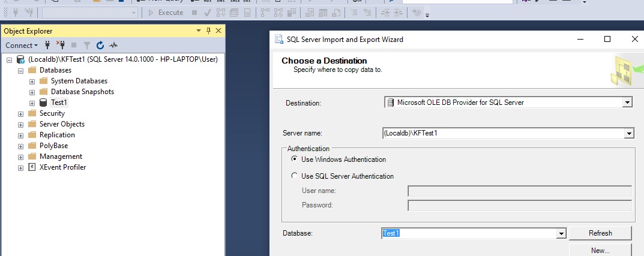644x256 pixels.
Task: Select the Databases tree item
Action: tap(55, 70)
